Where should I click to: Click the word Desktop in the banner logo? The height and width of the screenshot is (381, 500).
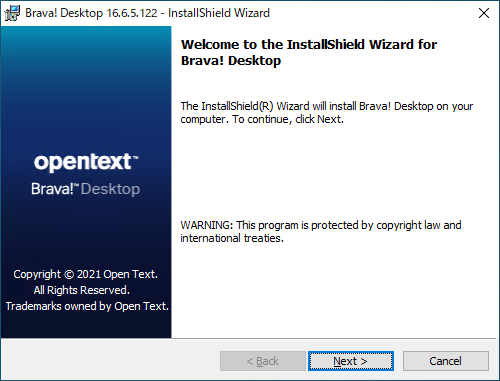coord(110,189)
